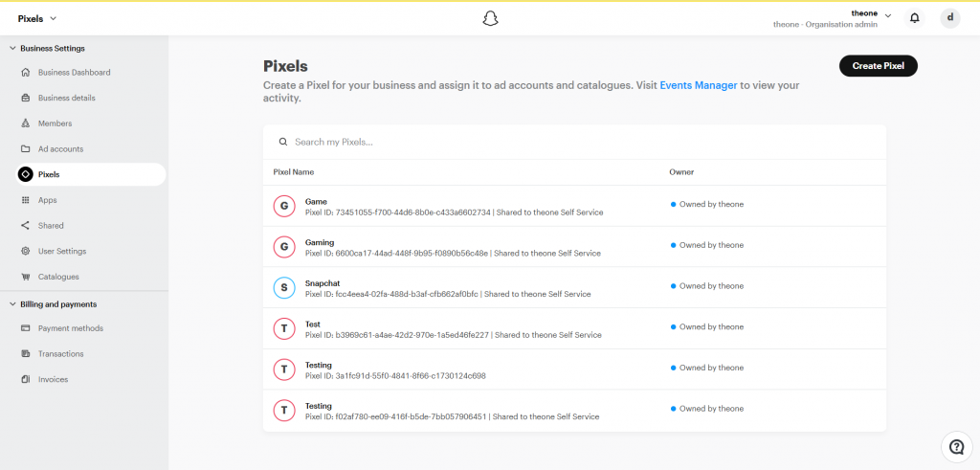Viewport: 980px width, 470px height.
Task: Click the User Settings gear icon
Action: point(26,251)
